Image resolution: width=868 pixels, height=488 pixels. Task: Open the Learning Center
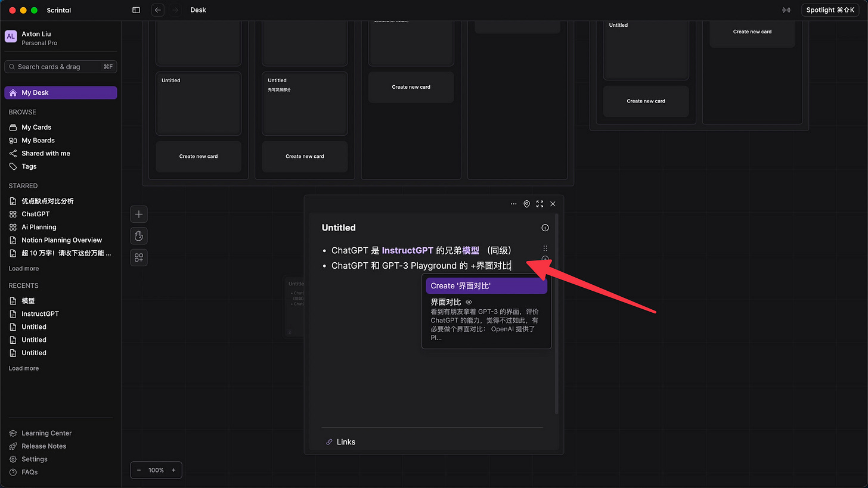[46, 433]
